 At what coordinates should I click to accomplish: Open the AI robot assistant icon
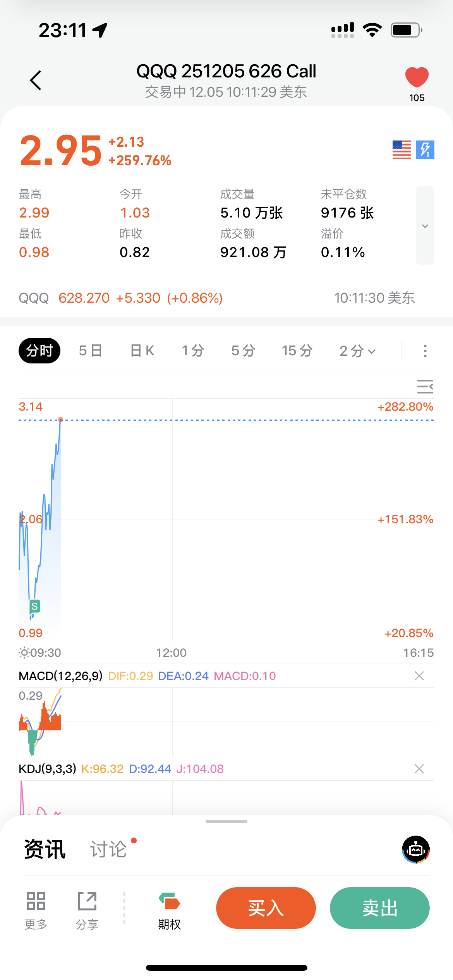[x=416, y=850]
